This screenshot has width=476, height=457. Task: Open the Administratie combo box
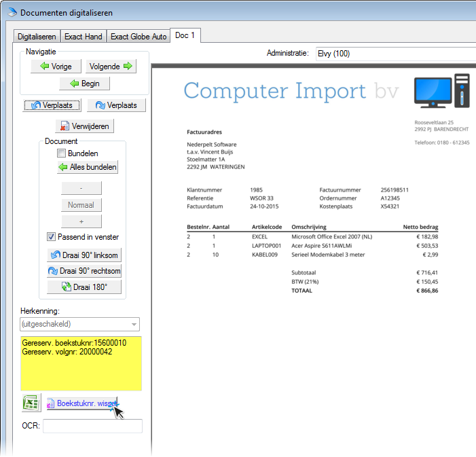click(x=394, y=54)
